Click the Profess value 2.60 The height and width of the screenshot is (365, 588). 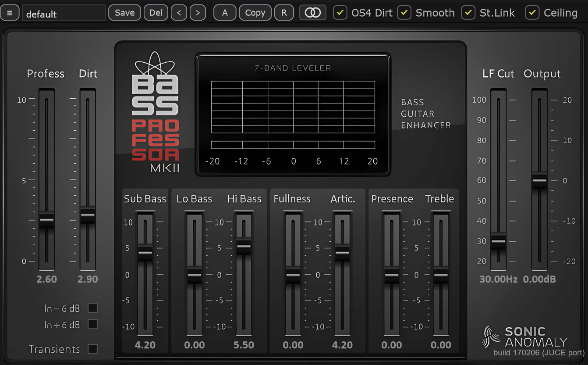[46, 279]
